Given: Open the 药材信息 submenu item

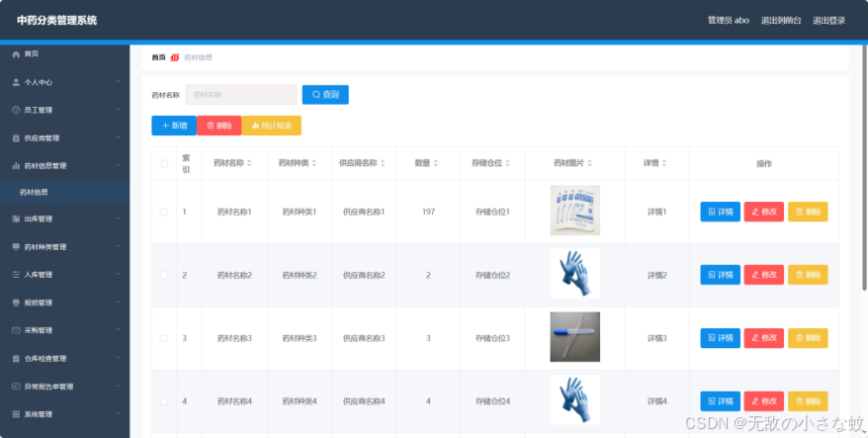Looking at the screenshot, I should [x=65, y=192].
